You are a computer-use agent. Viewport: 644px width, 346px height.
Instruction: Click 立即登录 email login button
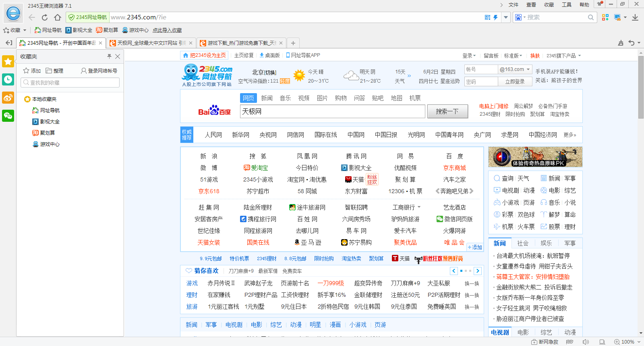(515, 81)
